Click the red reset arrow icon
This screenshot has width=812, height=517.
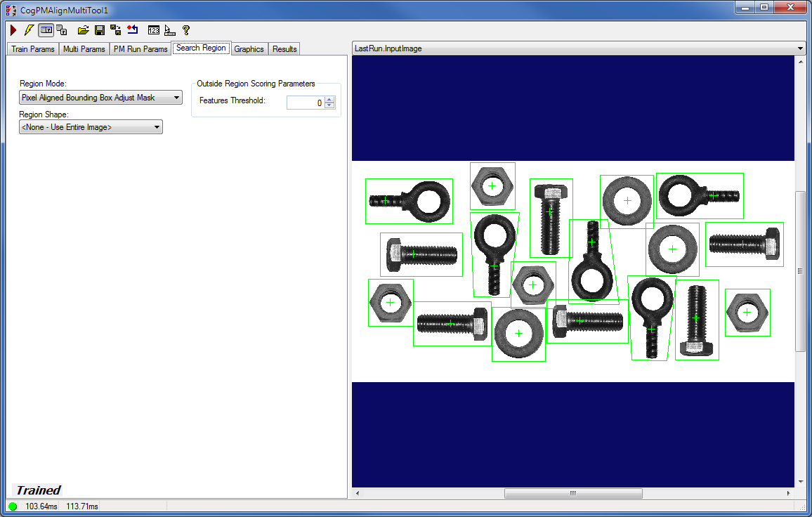coord(133,30)
